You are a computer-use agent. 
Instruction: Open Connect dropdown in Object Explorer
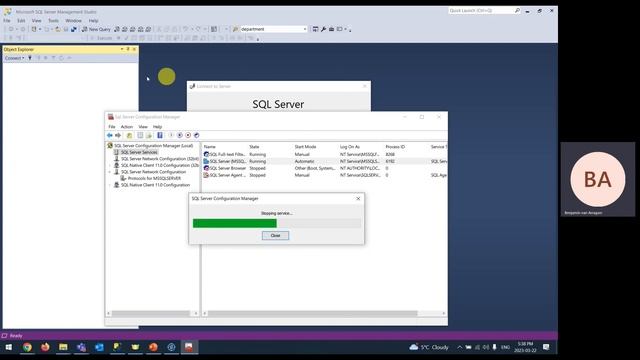pos(14,58)
